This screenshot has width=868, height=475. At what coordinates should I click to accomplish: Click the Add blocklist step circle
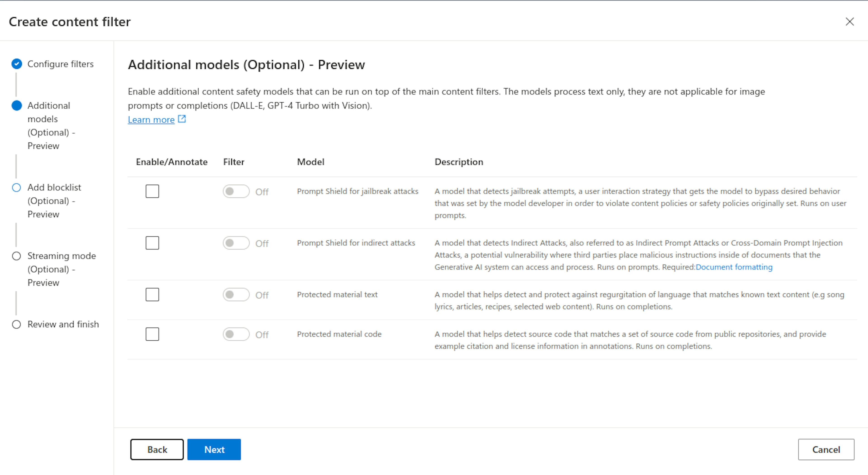coord(17,187)
